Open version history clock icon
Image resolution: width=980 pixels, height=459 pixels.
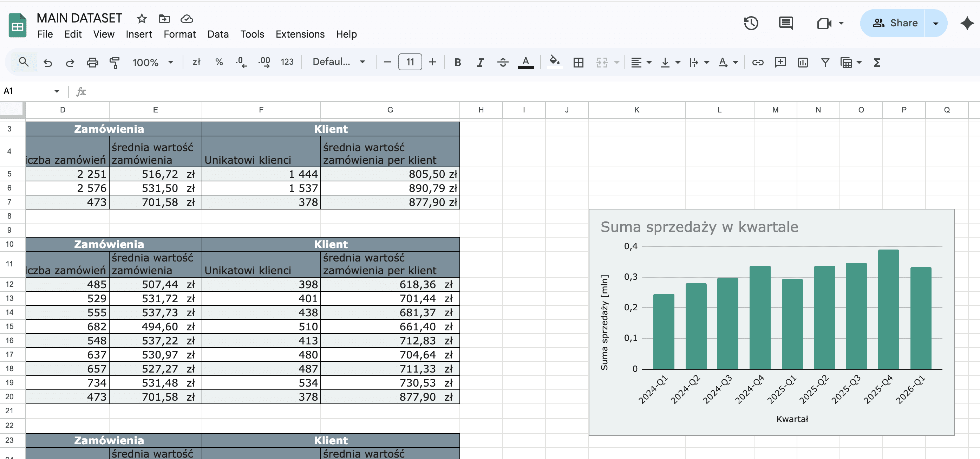[x=751, y=23]
